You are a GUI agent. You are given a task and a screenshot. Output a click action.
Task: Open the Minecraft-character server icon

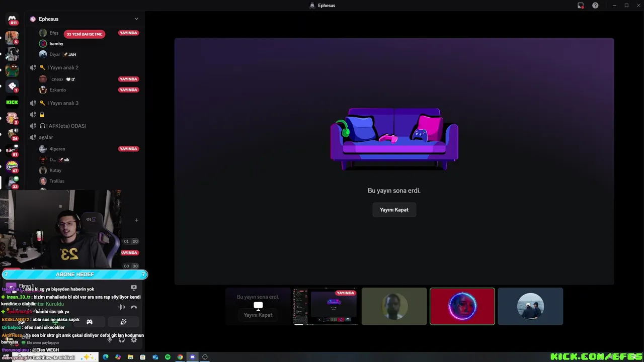click(12, 70)
